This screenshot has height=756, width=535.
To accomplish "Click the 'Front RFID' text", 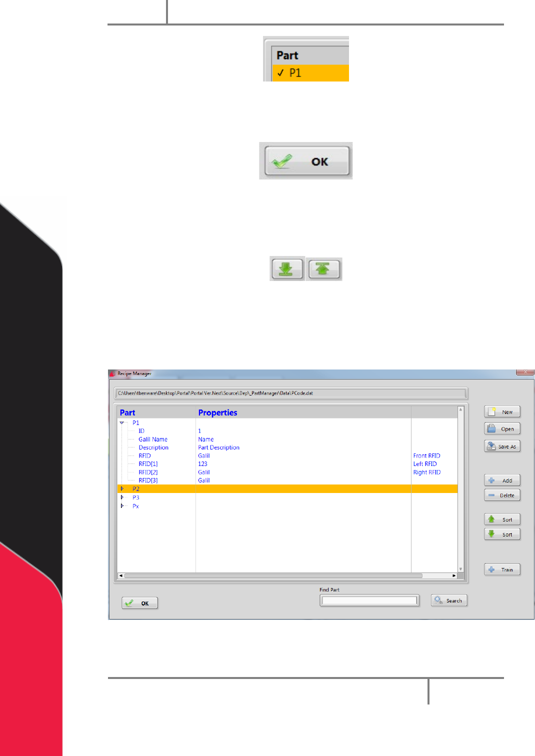I will 426,456.
